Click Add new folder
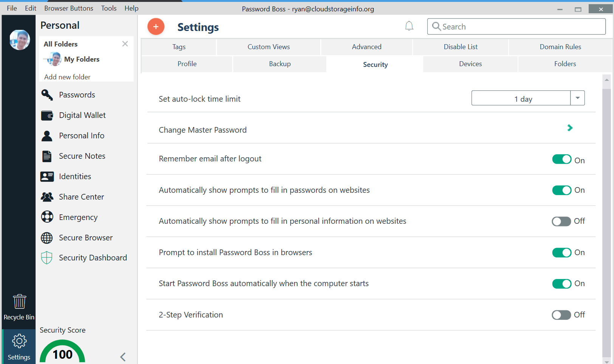 click(67, 77)
